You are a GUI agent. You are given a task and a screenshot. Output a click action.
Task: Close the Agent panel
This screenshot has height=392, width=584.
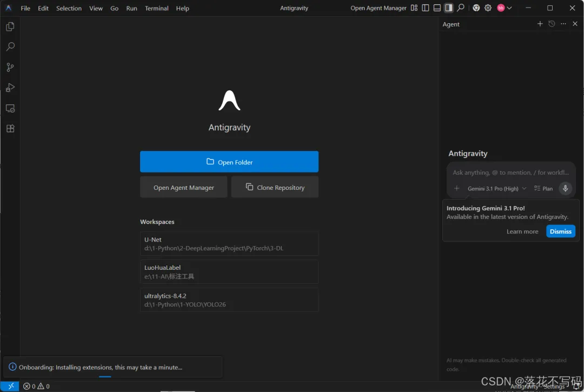tap(575, 24)
